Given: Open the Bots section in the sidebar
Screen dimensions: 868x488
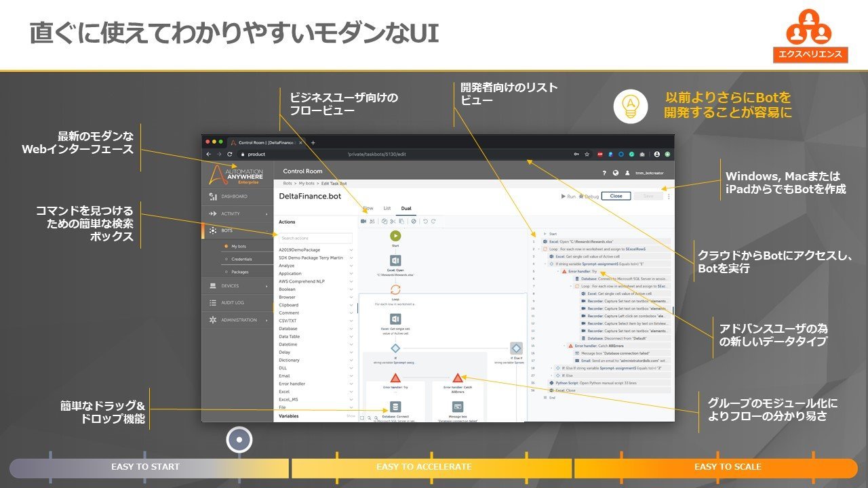Looking at the screenshot, I should (237, 230).
